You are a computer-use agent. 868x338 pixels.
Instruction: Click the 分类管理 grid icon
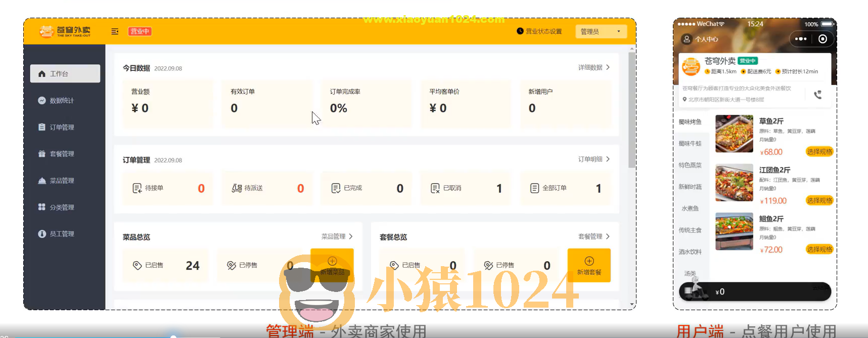42,207
